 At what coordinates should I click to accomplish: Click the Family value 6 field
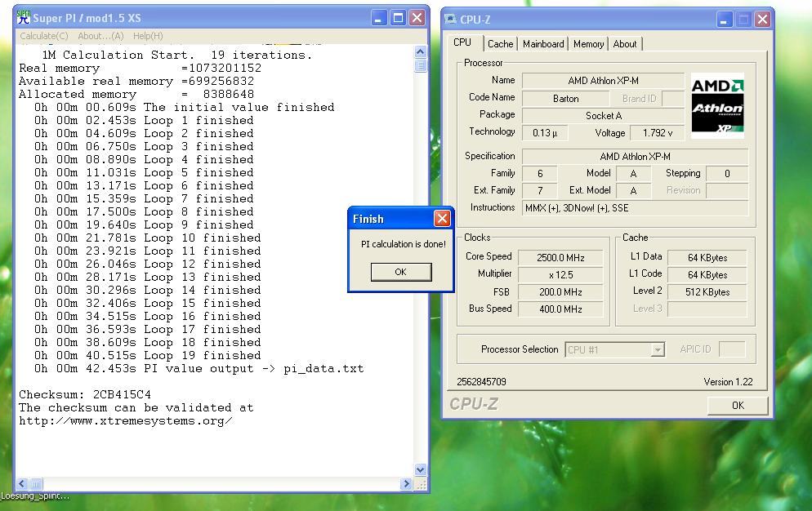[540, 173]
